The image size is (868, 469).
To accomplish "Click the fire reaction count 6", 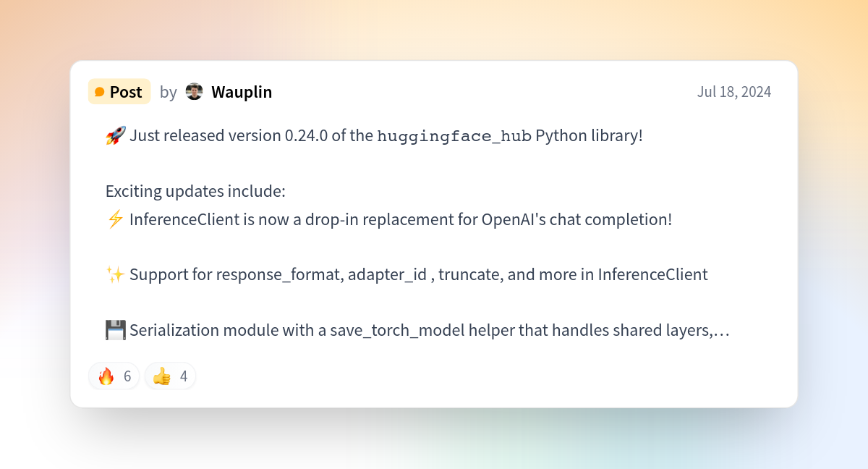I will pyautogui.click(x=127, y=376).
